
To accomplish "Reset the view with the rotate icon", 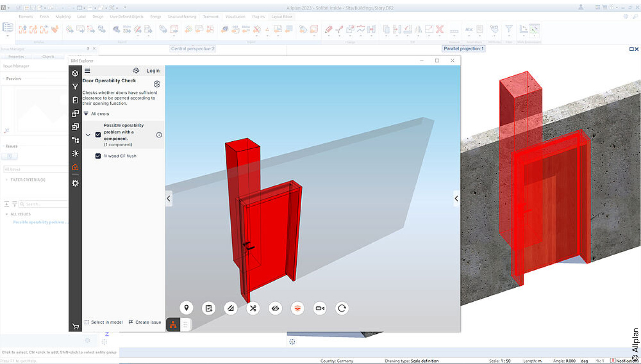I will point(342,308).
